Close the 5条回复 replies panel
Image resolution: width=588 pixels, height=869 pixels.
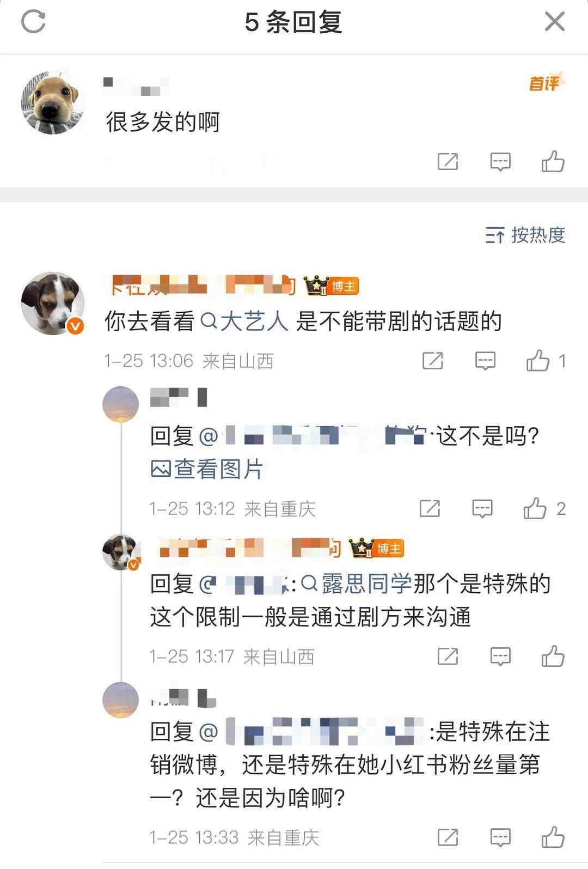pyautogui.click(x=555, y=22)
